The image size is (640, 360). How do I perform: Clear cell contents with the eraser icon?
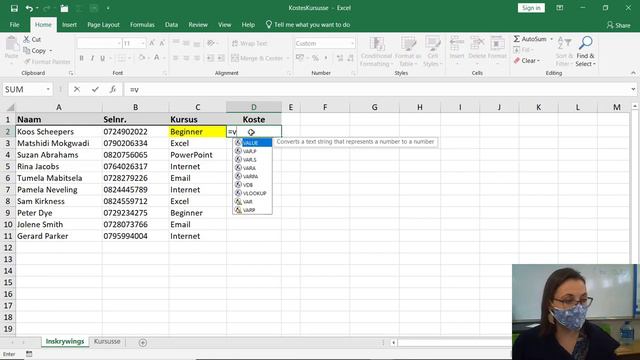[x=527, y=60]
